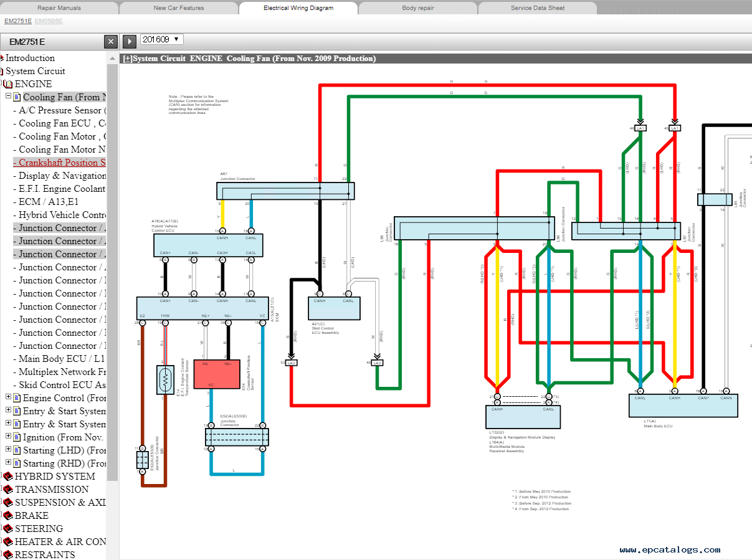Open the Main Body ECU / L1 entry

[59, 359]
